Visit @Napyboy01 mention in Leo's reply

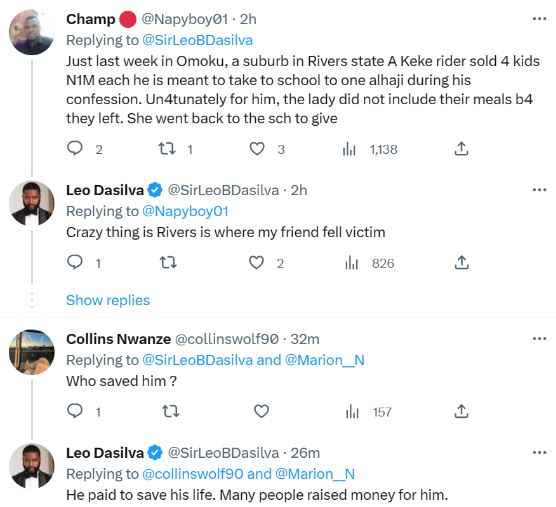coord(185,211)
